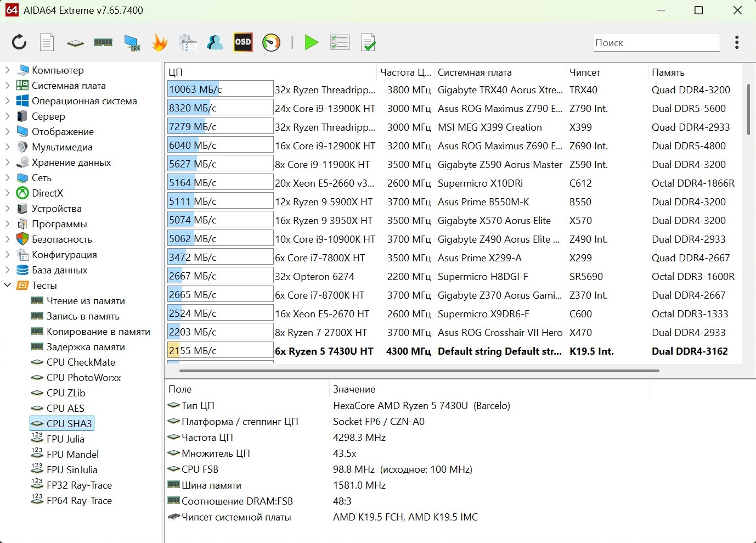Collapse the Тесты tree node
Viewport: 756px width, 543px height.
point(8,286)
